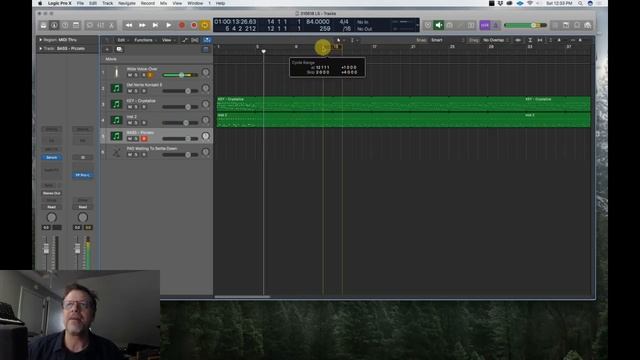Open the Snap Smart dropdown
The image size is (640, 360).
point(447,40)
